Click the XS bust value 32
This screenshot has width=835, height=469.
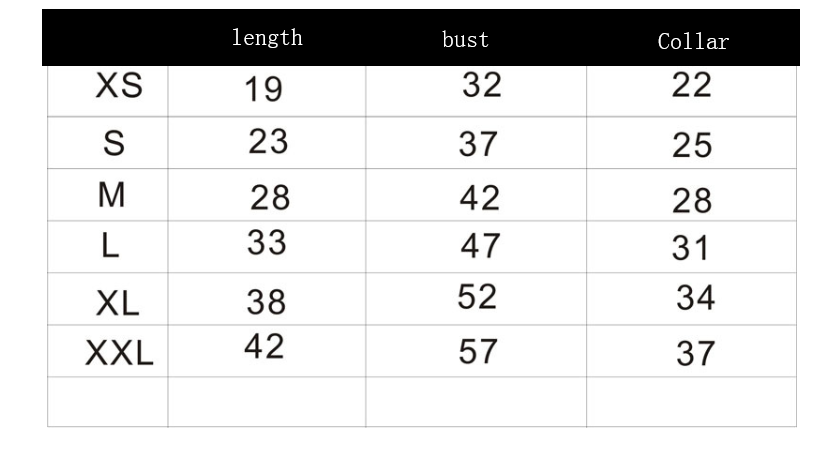[481, 86]
